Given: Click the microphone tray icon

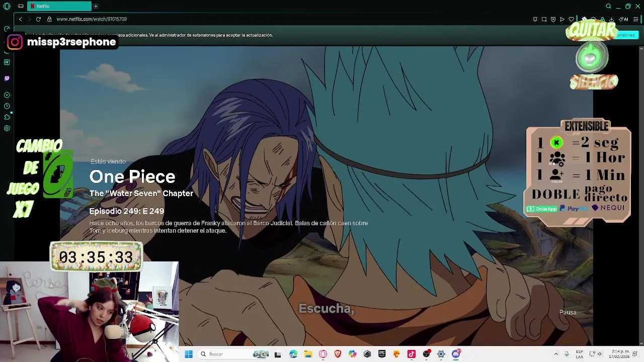Looking at the screenshot, I should coord(567,354).
